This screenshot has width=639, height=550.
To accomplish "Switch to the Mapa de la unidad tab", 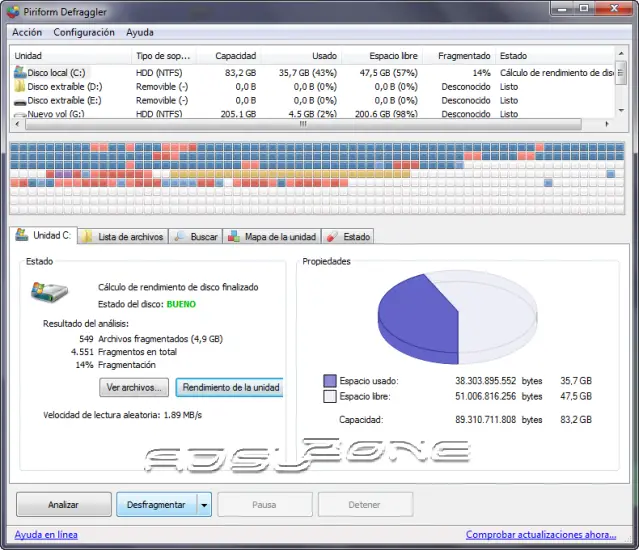I will click(x=272, y=237).
